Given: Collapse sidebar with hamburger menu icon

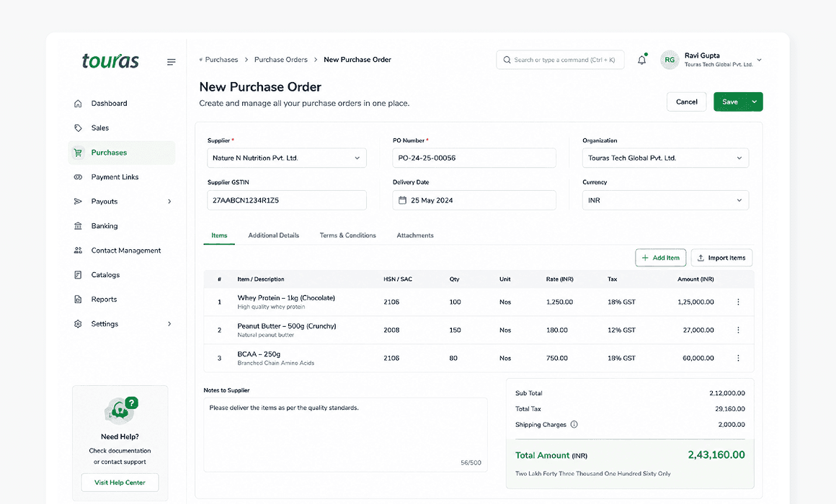Looking at the screenshot, I should click(171, 62).
